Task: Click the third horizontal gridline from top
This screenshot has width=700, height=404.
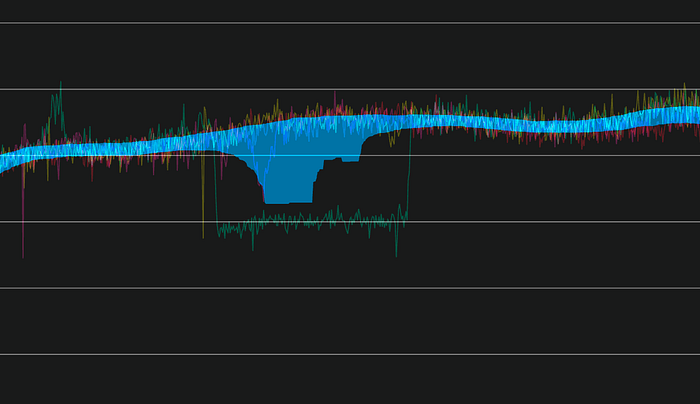Action: [550, 155]
